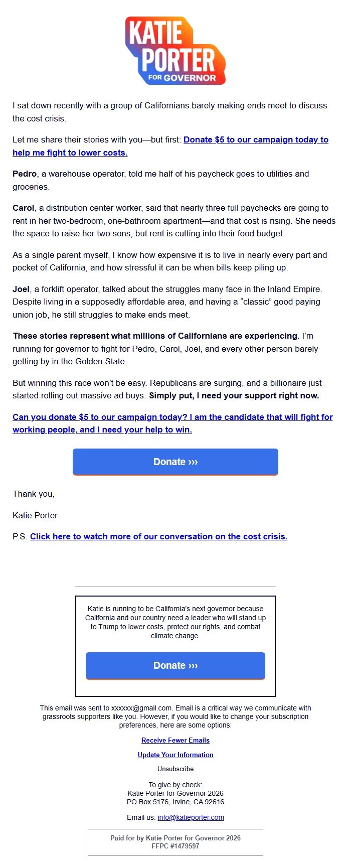Viewport: 351px width, 868px height.
Task: Open Receive Fewer Emails
Action: pos(175,740)
